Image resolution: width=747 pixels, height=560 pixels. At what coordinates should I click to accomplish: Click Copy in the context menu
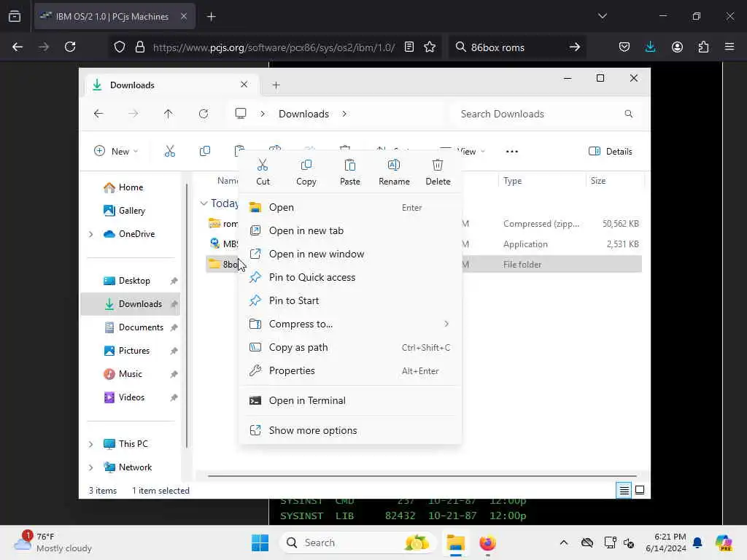tap(306, 172)
